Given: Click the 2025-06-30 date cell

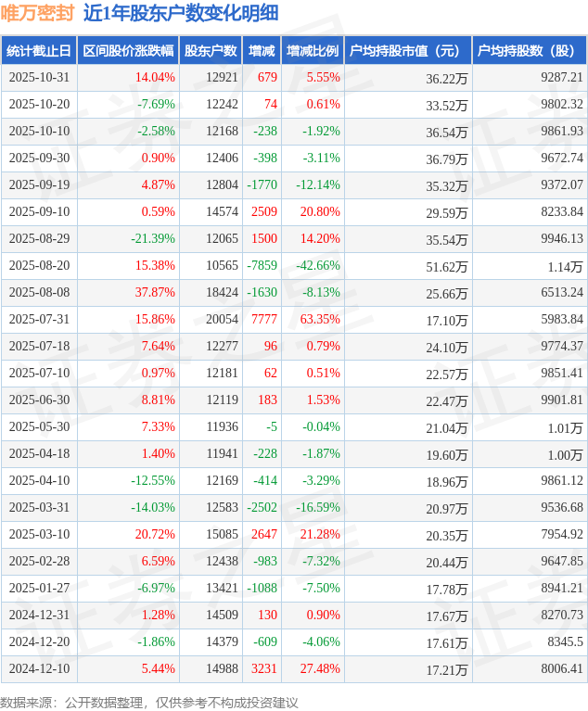Looking at the screenshot, I should (38, 400).
